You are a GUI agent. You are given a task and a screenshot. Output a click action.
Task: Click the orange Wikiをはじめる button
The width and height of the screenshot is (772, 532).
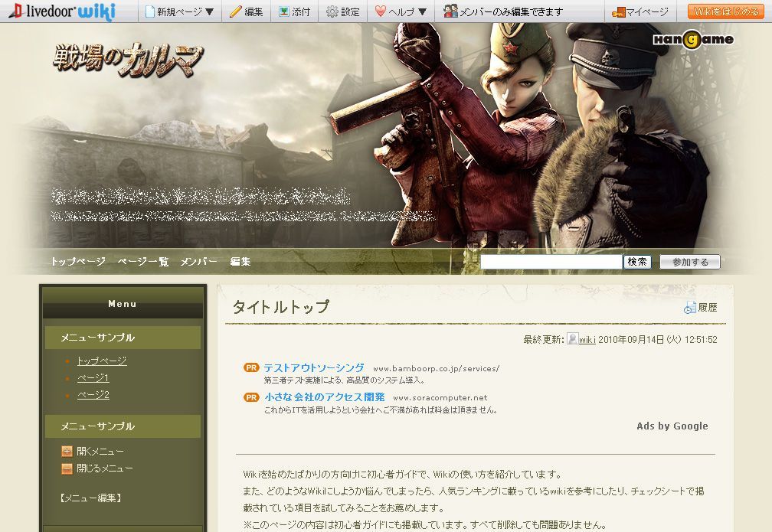(726, 11)
